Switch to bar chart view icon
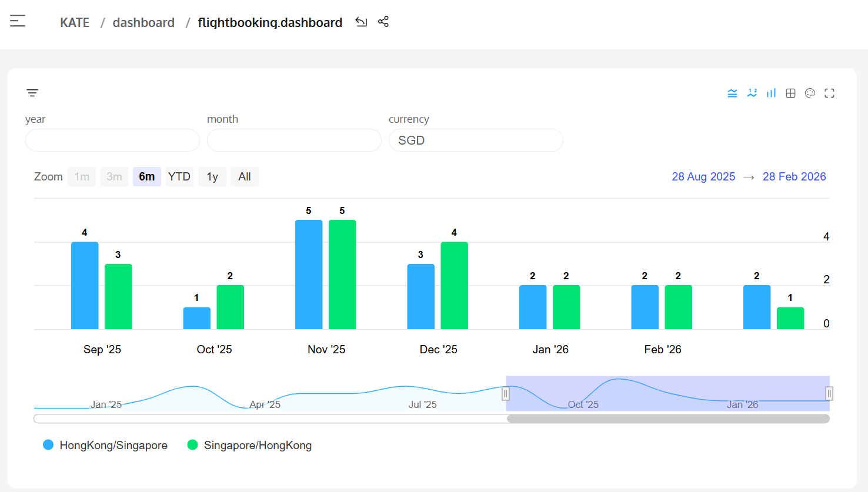The image size is (868, 492). pos(771,93)
